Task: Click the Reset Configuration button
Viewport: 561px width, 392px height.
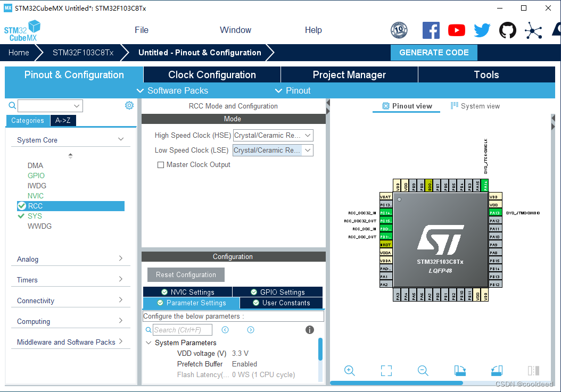Action: [x=186, y=274]
